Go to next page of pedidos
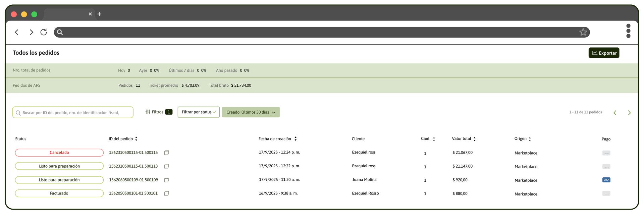 pyautogui.click(x=629, y=113)
